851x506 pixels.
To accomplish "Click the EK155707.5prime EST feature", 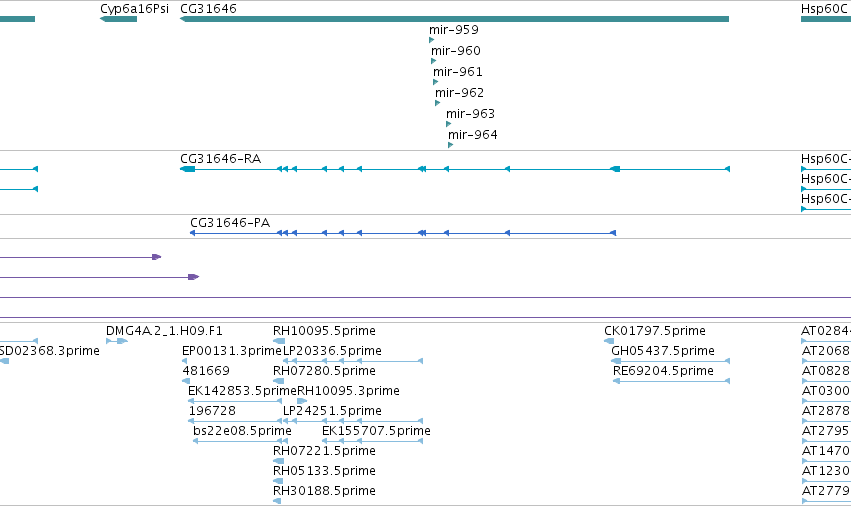I will (x=372, y=441).
